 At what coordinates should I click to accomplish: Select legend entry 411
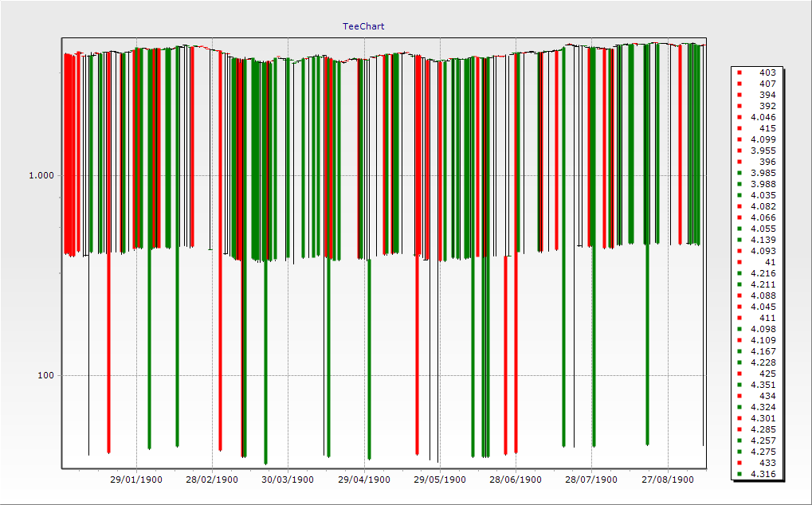click(x=756, y=318)
